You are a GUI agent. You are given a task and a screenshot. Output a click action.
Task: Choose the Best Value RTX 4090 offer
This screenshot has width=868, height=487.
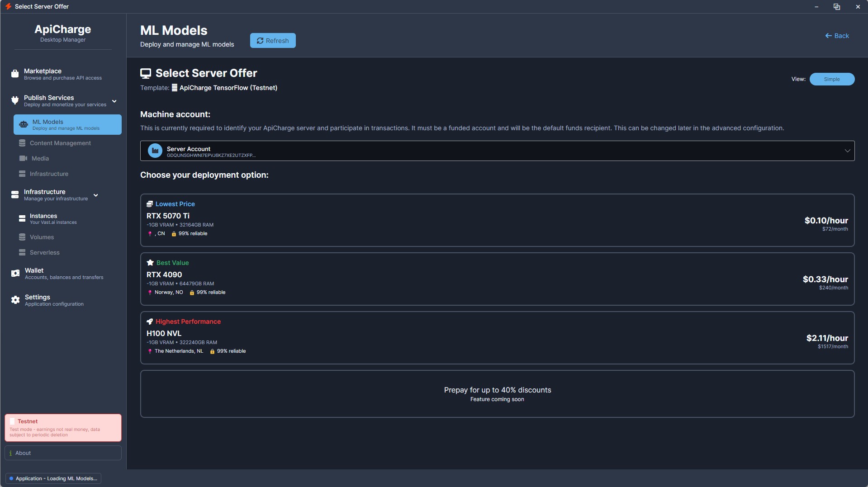pyautogui.click(x=497, y=279)
